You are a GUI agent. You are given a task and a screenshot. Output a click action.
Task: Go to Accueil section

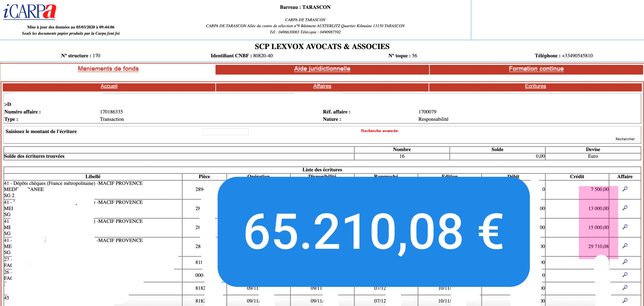(x=109, y=86)
